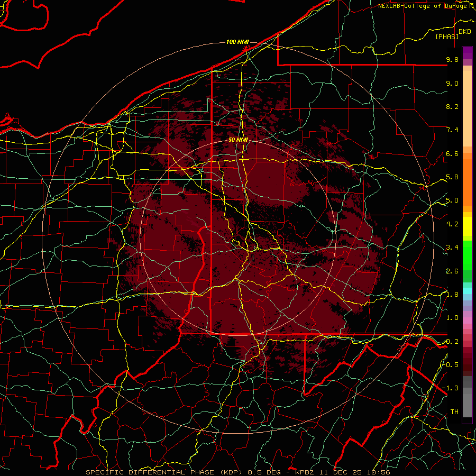The image size is (476, 476).
Task: Click the [PHAS] units label
Action: coord(447,36)
